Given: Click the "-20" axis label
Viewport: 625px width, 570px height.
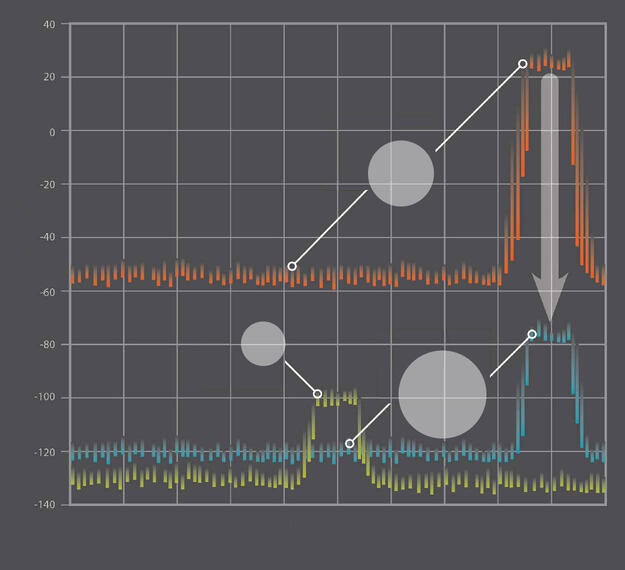Looking at the screenshot, I should (47, 185).
